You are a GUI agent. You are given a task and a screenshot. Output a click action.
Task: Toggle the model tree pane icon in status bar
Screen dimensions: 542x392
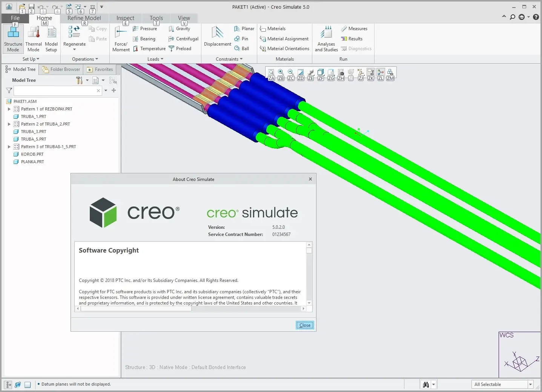point(8,385)
